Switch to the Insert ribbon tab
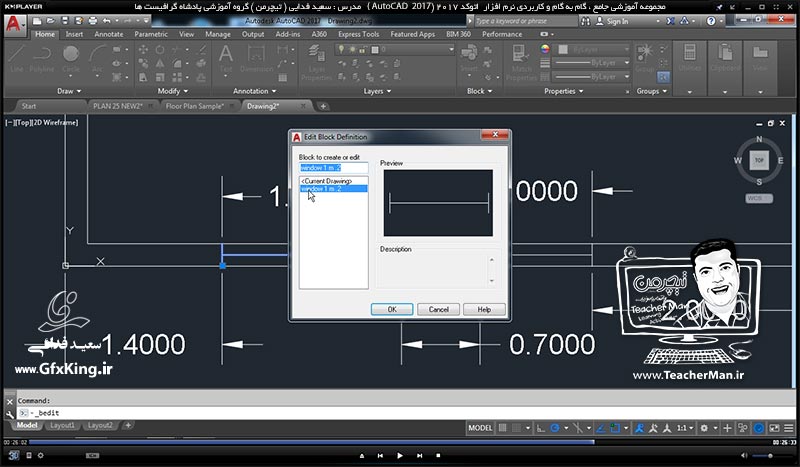800x467 pixels. click(74, 34)
